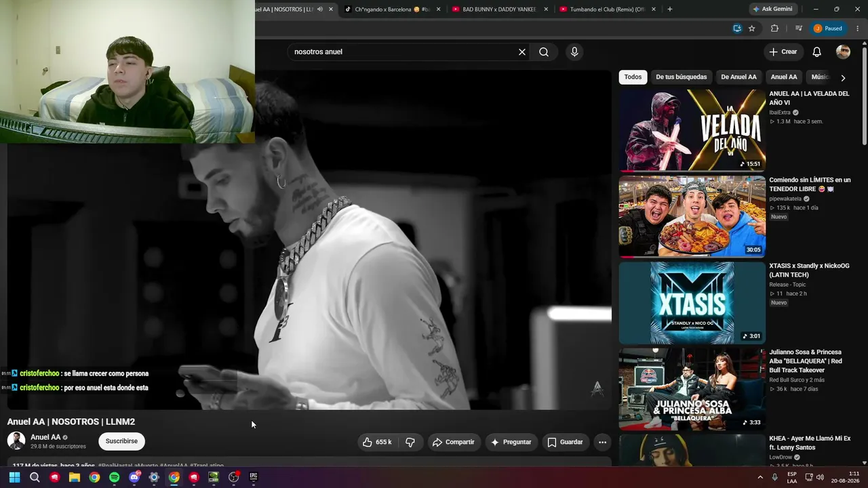This screenshot has height=488, width=868.
Task: Switch to BAD BUNNY x DADDY YANKEE tab
Action: [500, 9]
